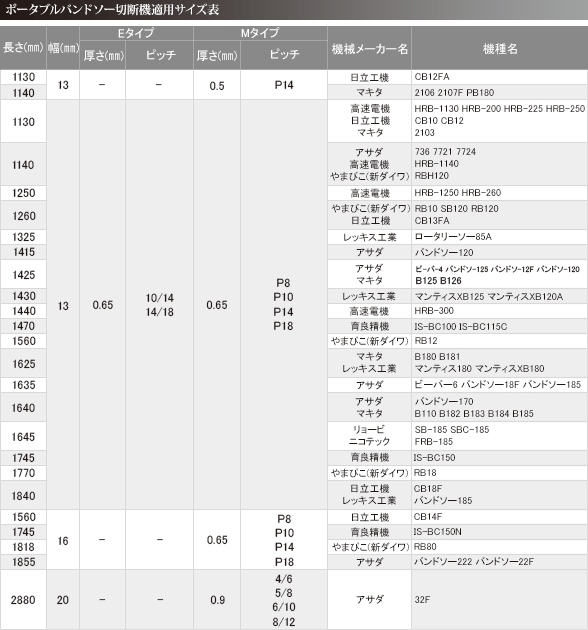Select the HRB-1250 HRB-260 cell

pyautogui.click(x=500, y=193)
